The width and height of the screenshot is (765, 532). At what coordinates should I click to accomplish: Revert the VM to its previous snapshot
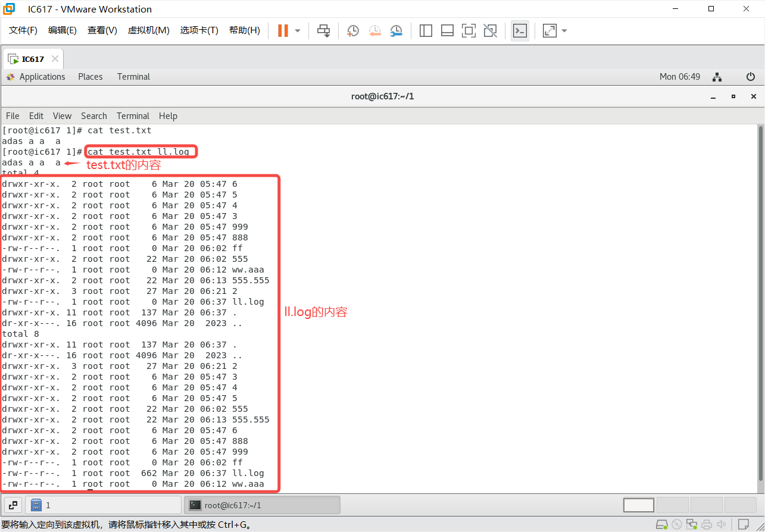click(374, 30)
